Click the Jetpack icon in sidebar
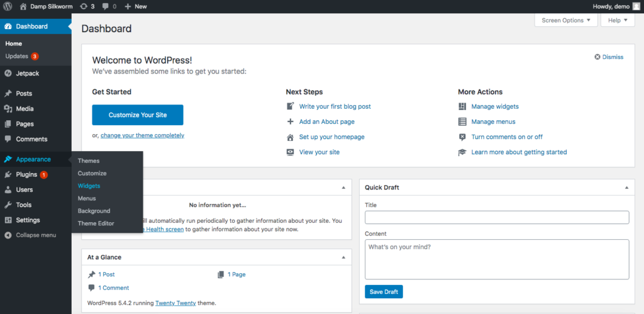Screen dimensions: 644x314 click(8, 74)
